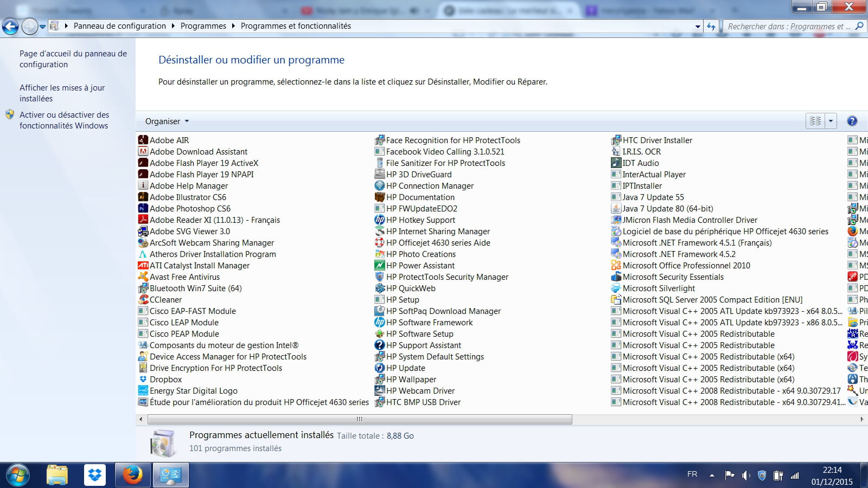Expand the view options dropdown arrow
The height and width of the screenshot is (488, 868).
point(831,121)
